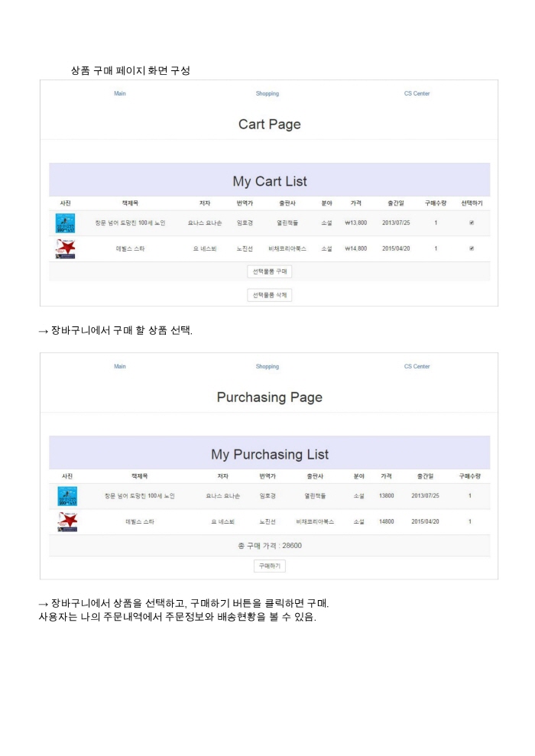
Task: Click the My Purchasing List header banner
Action: (270, 453)
